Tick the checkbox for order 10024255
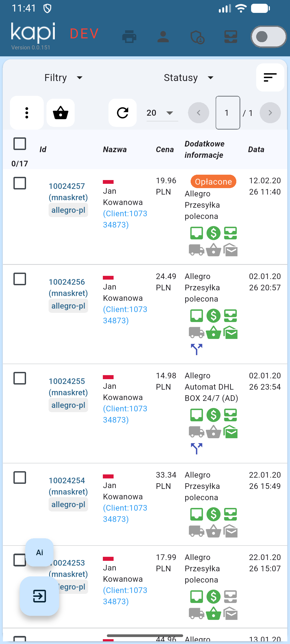 [20, 378]
